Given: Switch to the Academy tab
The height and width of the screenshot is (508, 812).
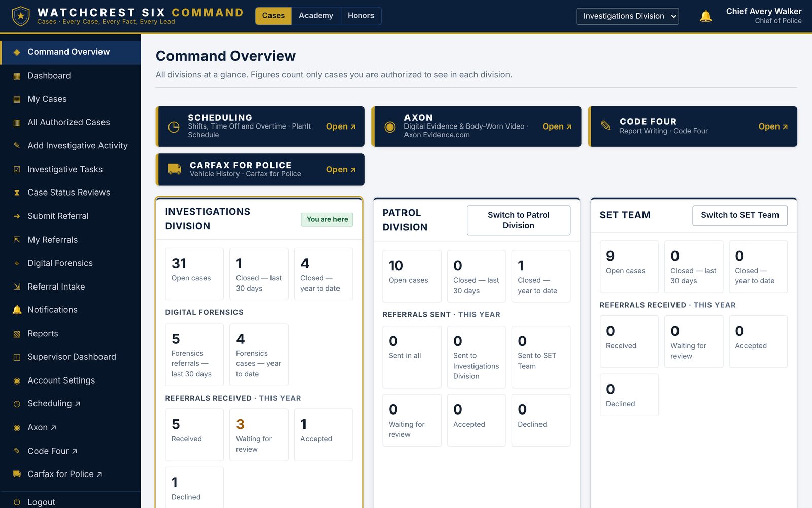Looking at the screenshot, I should (316, 16).
